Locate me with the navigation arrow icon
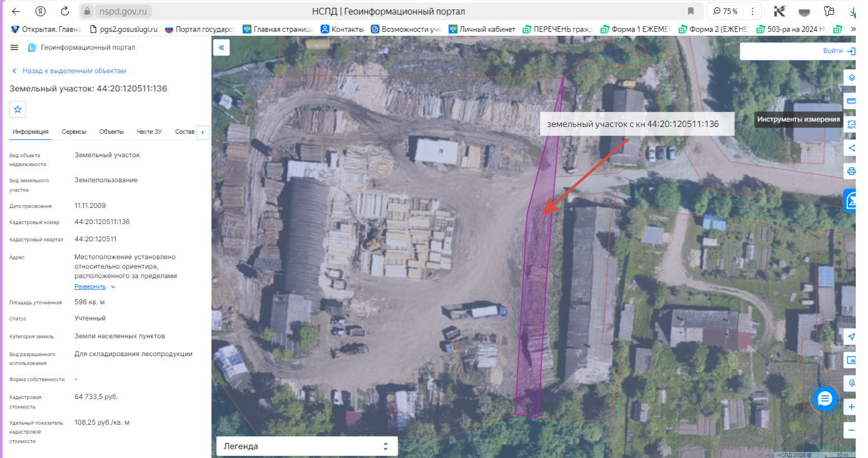 pos(851,337)
